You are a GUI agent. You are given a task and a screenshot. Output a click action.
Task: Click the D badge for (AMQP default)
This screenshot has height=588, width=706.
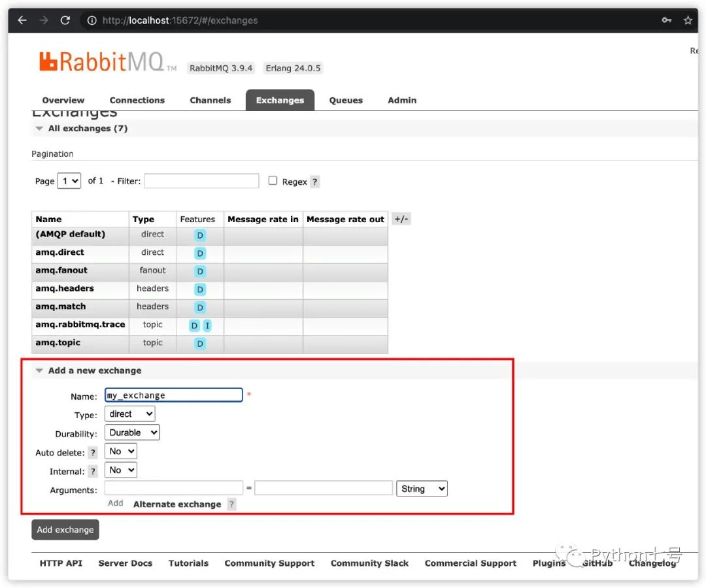[200, 235]
